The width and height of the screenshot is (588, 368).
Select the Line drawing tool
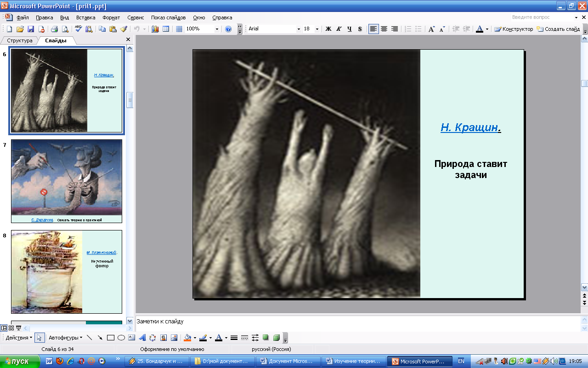[90, 338]
